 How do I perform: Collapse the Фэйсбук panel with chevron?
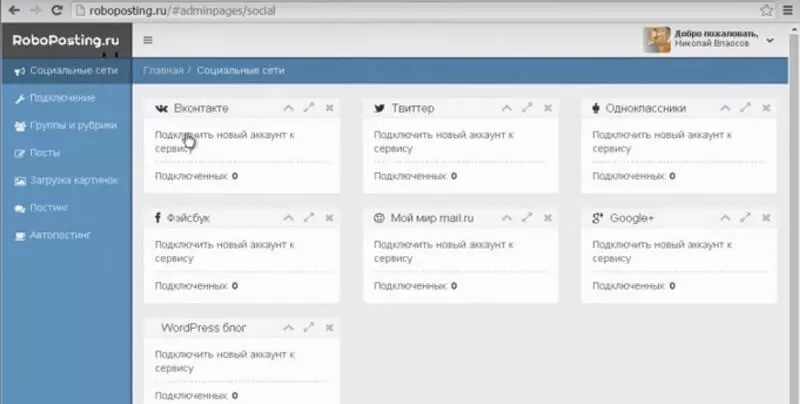[289, 217]
